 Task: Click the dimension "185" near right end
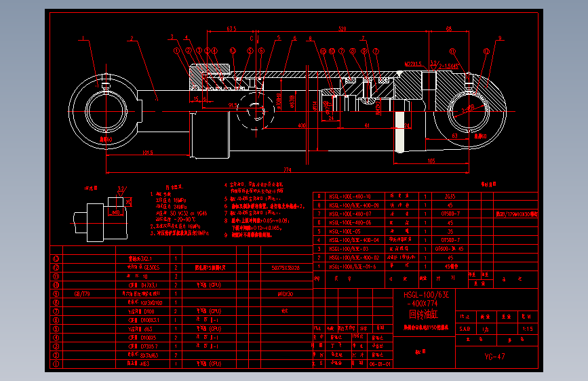click(x=431, y=161)
